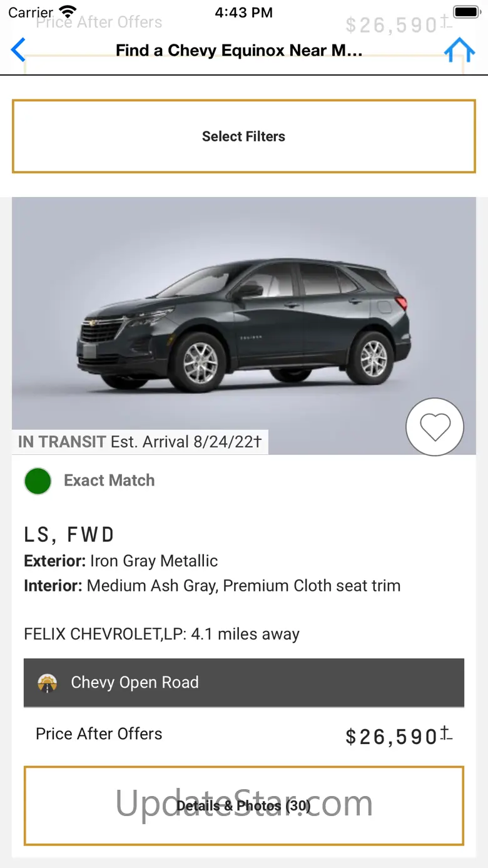Tap the battery indicator icon
488x868 pixels.
pos(466,12)
